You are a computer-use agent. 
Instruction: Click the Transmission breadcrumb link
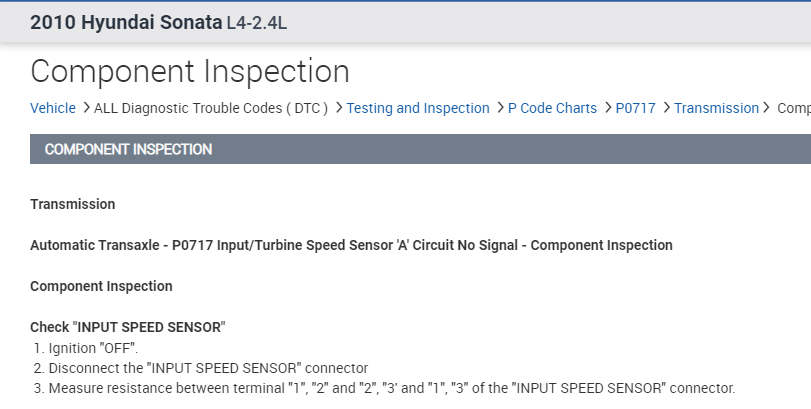pos(716,108)
